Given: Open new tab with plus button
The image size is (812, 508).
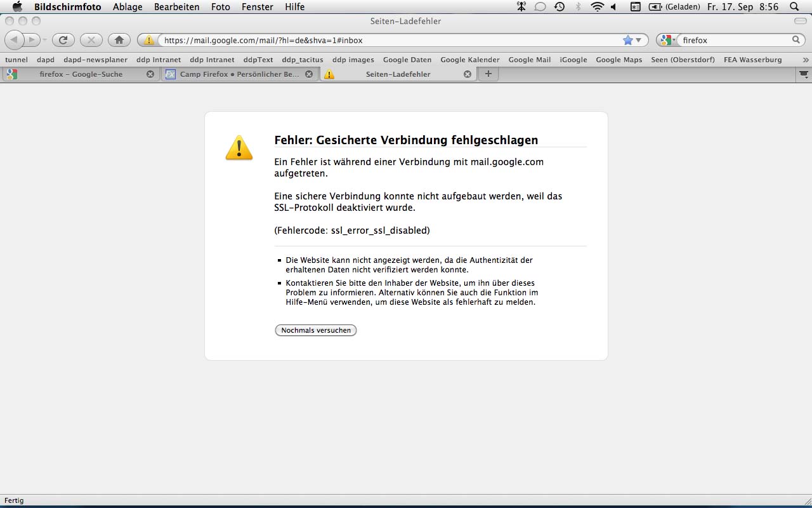Looking at the screenshot, I should click(x=488, y=74).
